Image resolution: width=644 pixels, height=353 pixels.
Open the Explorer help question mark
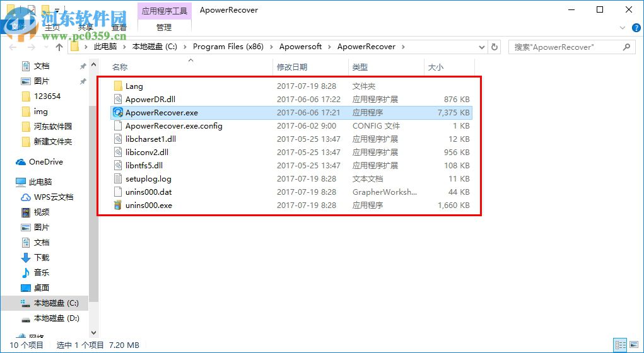[635, 28]
